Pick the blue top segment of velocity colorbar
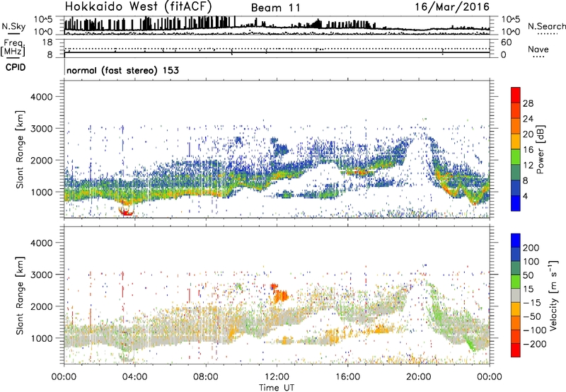This screenshot has height=392, width=566. point(516,241)
